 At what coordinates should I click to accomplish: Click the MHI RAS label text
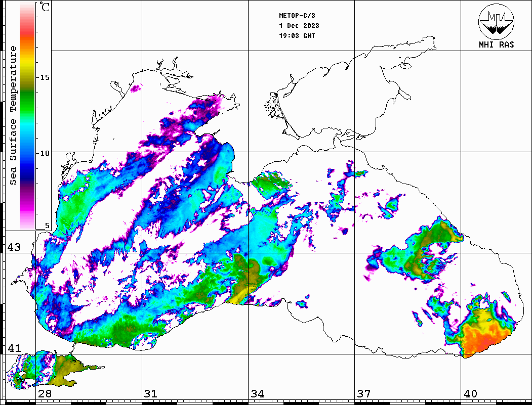coord(496,44)
